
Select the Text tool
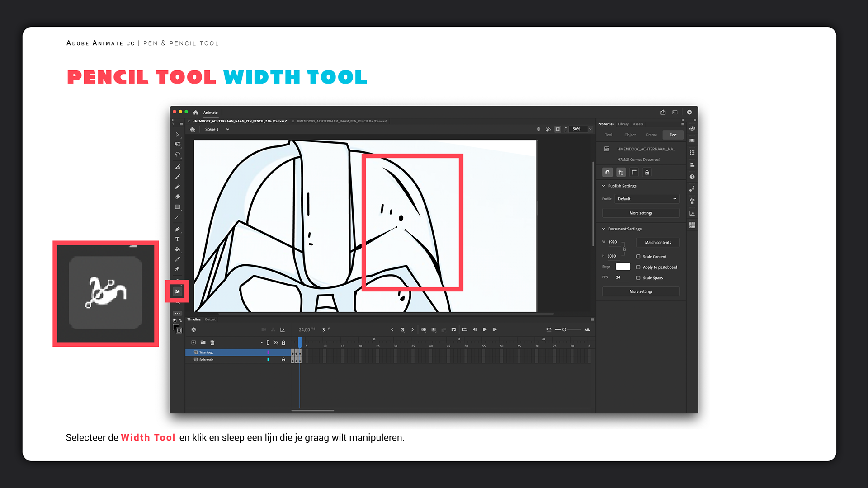[x=177, y=239]
